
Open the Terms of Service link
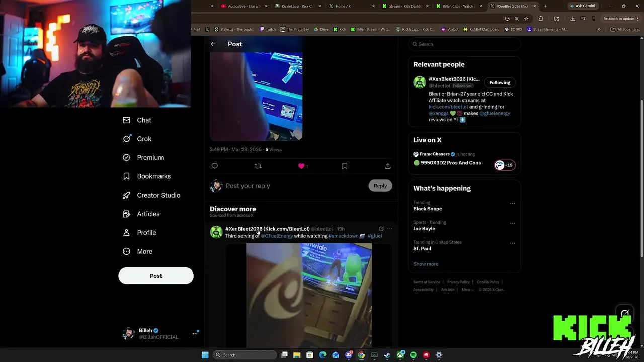point(427,282)
